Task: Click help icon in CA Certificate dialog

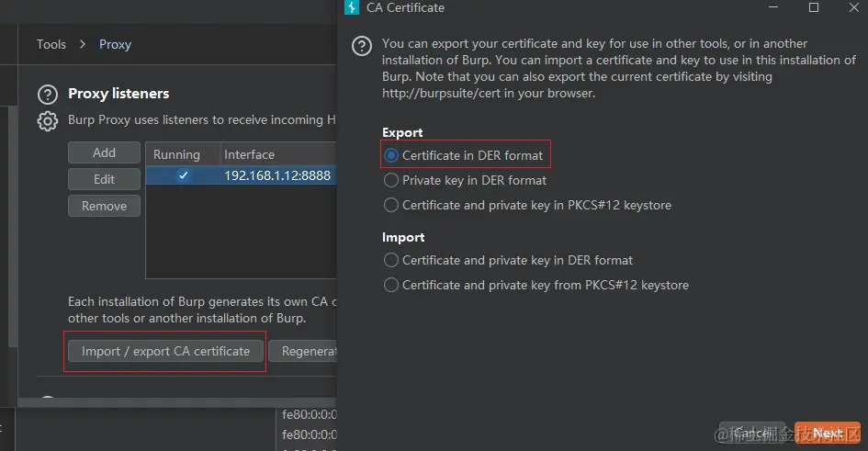Action: [x=362, y=46]
